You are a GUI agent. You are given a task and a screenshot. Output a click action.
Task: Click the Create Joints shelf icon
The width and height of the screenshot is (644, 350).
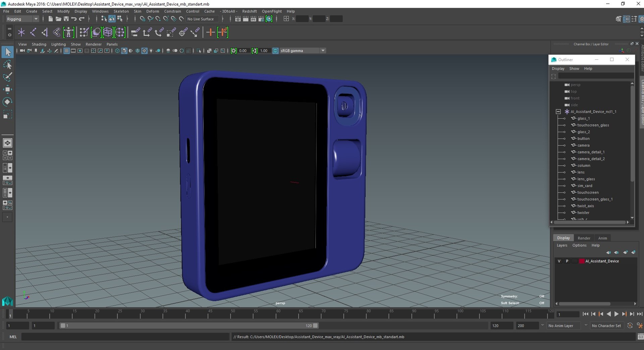33,33
